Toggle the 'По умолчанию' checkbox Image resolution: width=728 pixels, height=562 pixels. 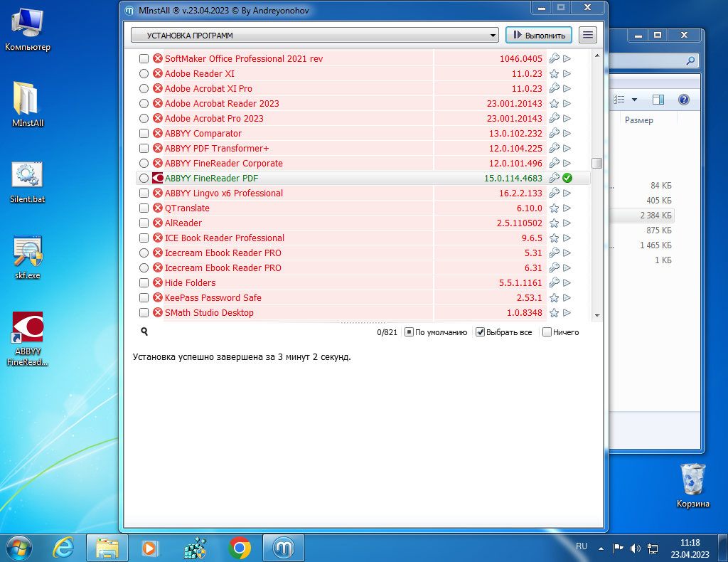click(x=409, y=332)
